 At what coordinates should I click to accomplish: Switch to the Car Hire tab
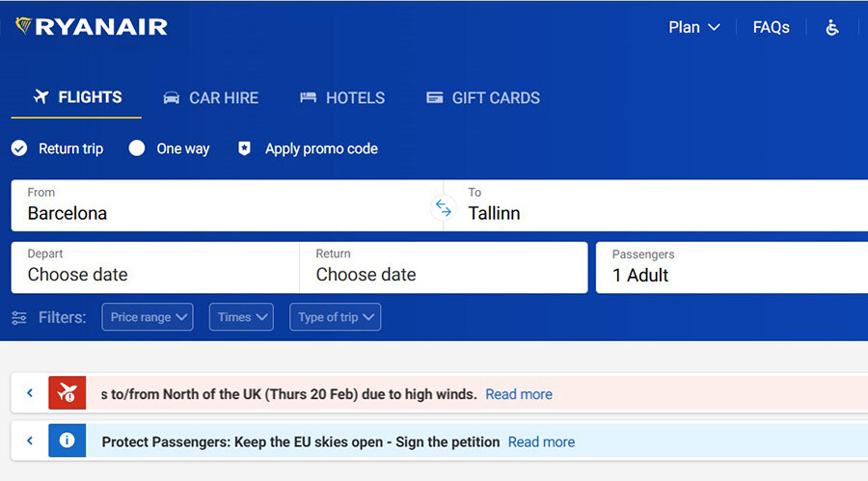[211, 97]
